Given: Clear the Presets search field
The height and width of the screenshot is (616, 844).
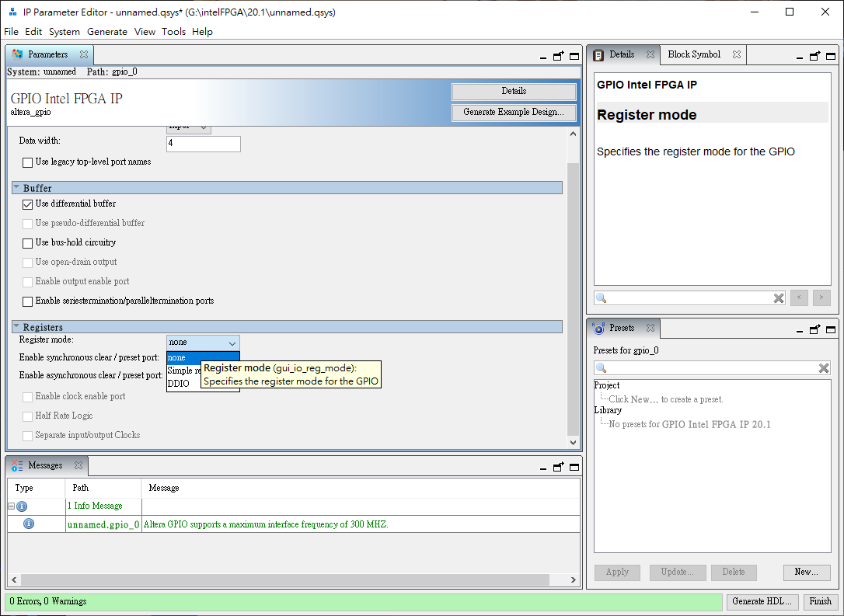Looking at the screenshot, I should 824,368.
